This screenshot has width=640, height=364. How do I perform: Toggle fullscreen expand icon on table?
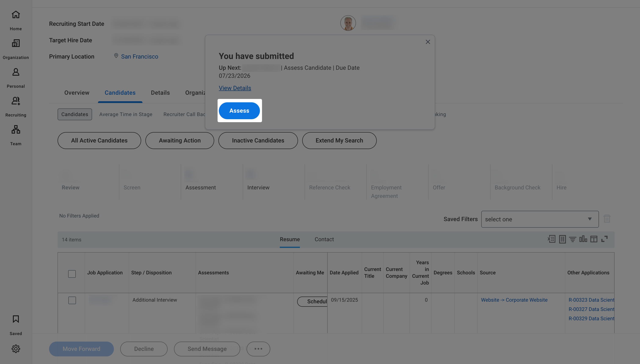[x=604, y=239]
